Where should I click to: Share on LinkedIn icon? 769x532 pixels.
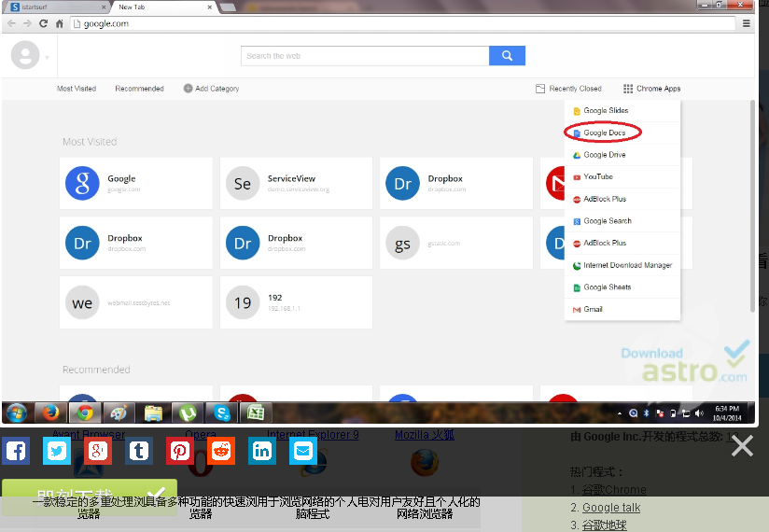pyautogui.click(x=262, y=451)
